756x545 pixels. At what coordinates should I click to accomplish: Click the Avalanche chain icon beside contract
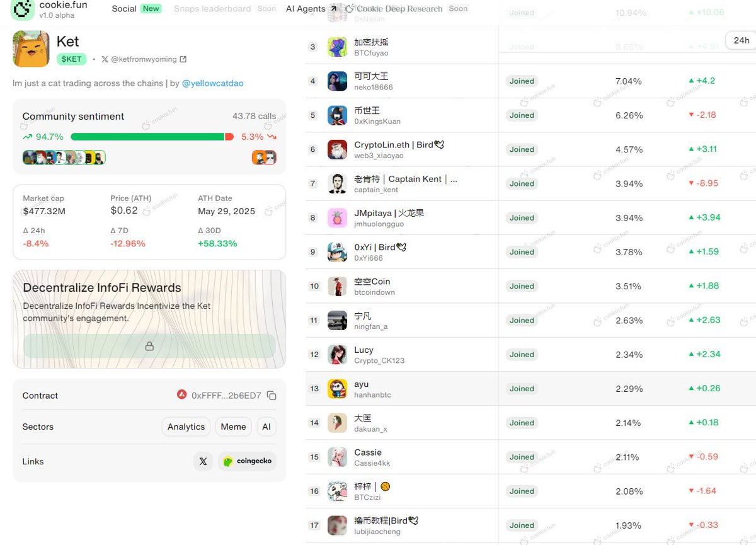click(182, 395)
